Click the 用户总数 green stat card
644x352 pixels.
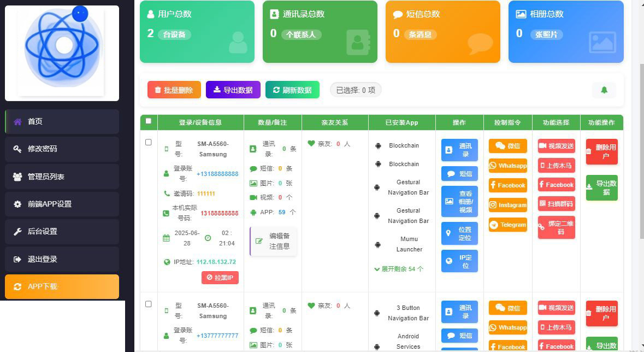pos(197,32)
